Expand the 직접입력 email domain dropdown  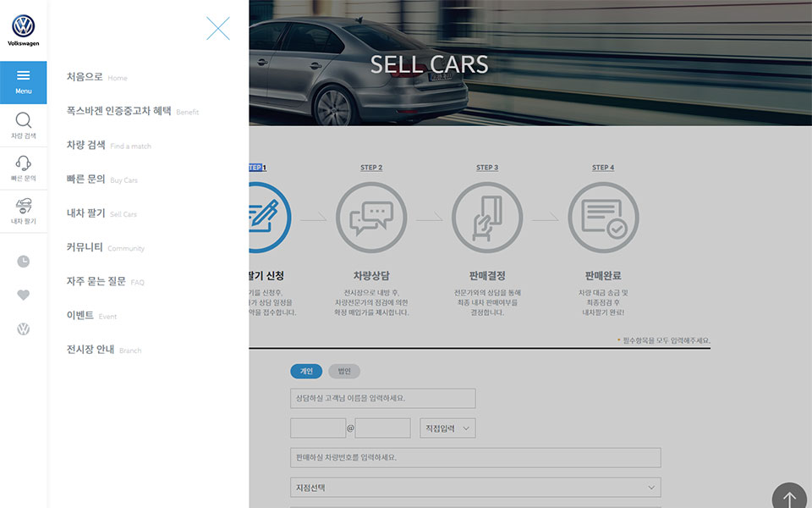(x=447, y=428)
